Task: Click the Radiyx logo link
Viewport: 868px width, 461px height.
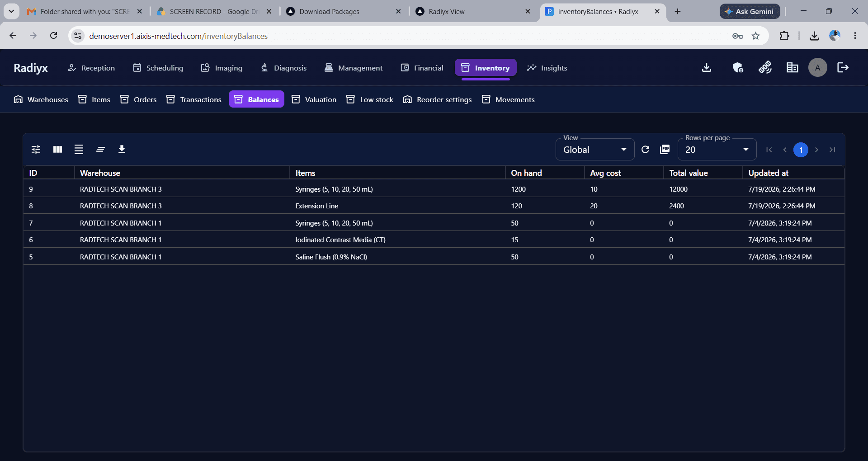Action: click(31, 68)
